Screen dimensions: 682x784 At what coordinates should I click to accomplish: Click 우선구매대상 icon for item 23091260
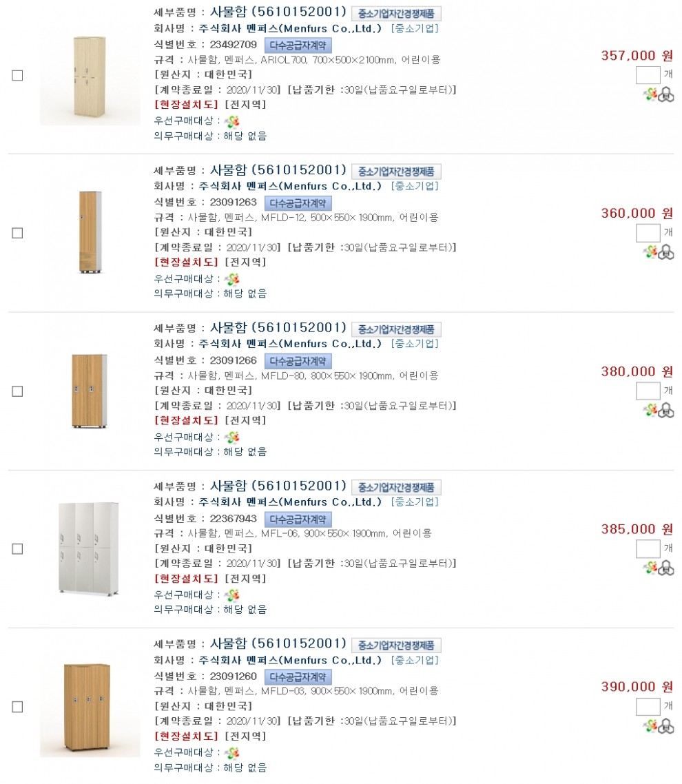tap(233, 752)
